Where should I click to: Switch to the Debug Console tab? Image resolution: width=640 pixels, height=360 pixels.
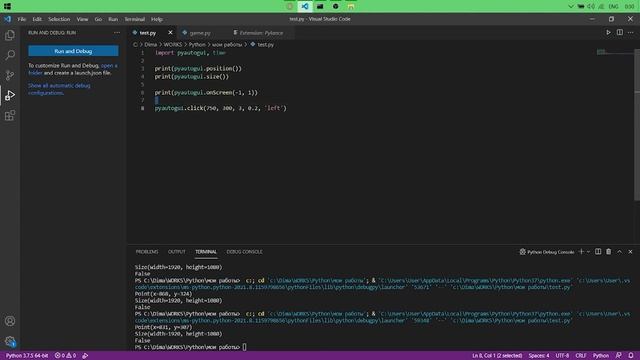[244, 252]
